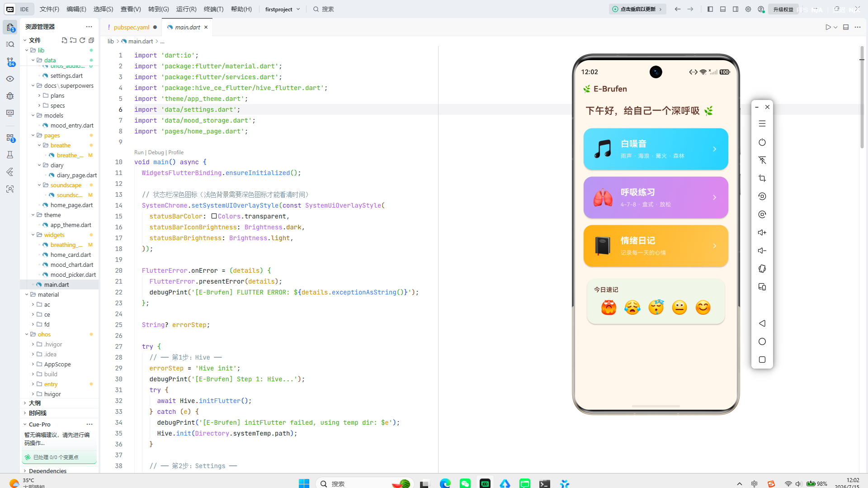
Task: Click the emulator power button
Action: click(x=762, y=142)
